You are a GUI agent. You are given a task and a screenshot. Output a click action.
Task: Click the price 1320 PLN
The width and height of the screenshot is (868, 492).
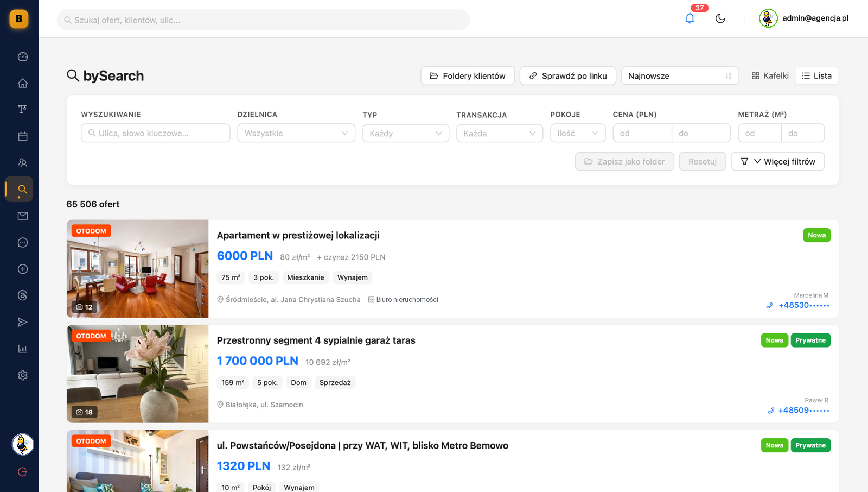click(x=244, y=466)
